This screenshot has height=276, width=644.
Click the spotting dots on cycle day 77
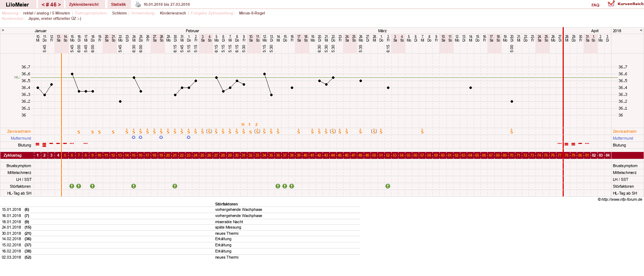click(x=560, y=144)
